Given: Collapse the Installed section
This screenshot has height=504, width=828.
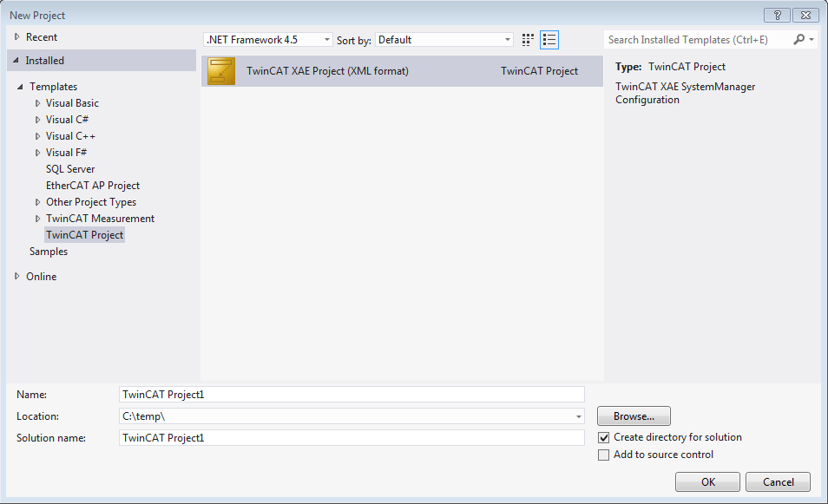Looking at the screenshot, I should pos(16,61).
